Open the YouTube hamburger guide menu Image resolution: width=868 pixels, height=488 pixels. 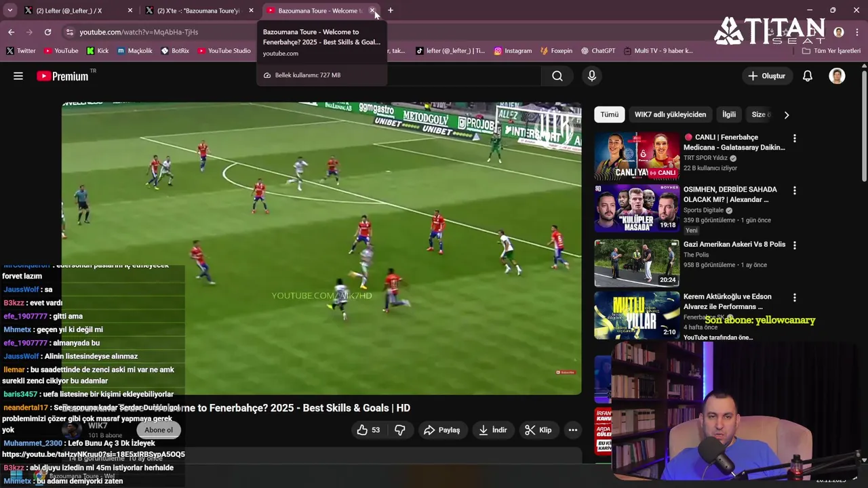pyautogui.click(x=18, y=76)
